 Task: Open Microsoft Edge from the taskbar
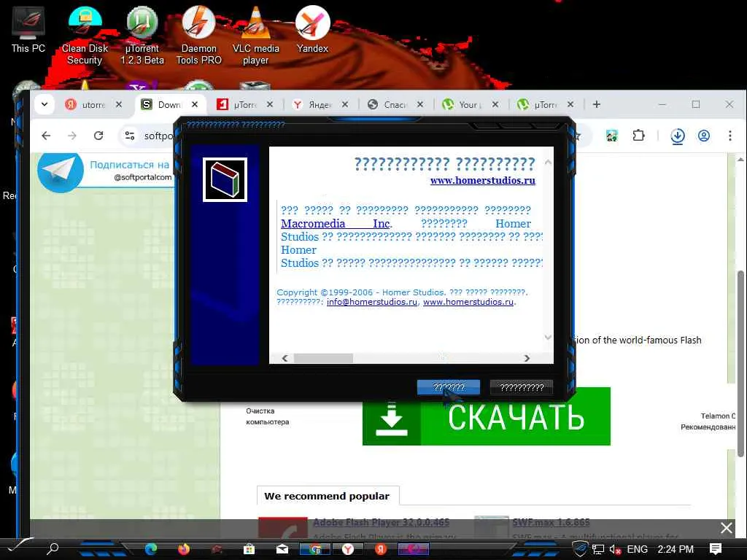coord(151,549)
